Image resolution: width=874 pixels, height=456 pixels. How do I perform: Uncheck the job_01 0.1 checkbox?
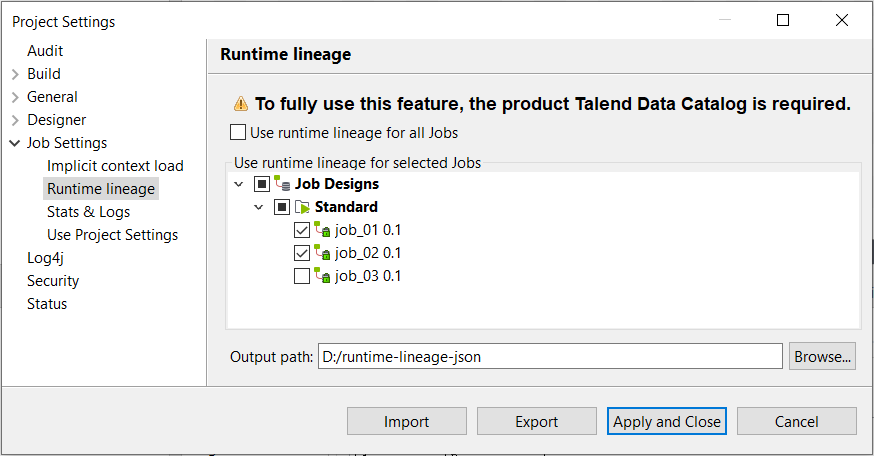click(302, 230)
